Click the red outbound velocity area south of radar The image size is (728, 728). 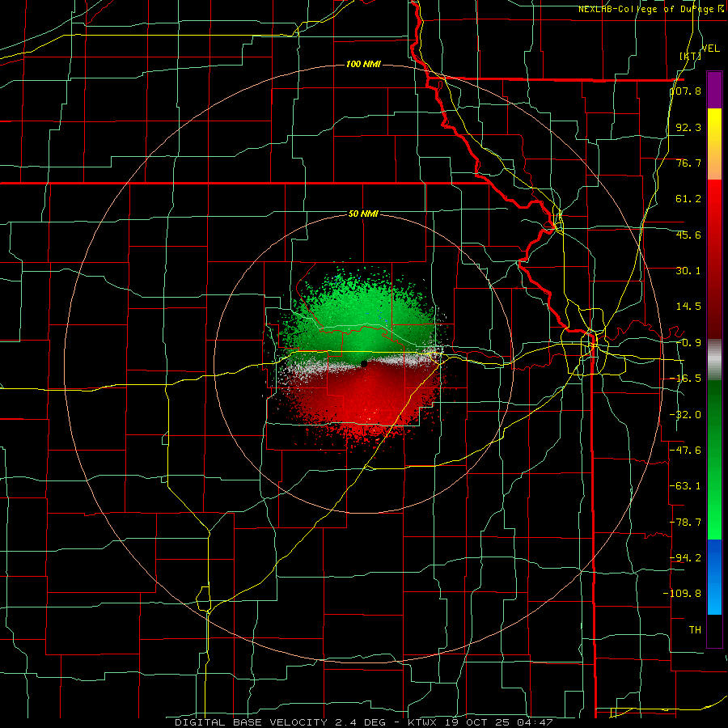pyautogui.click(x=365, y=400)
